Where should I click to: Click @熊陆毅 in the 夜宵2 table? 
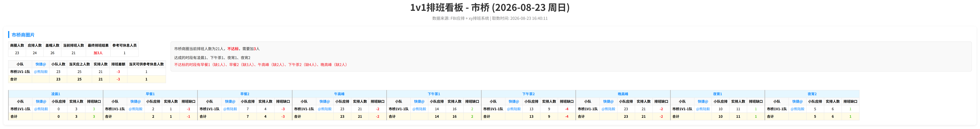click(797, 109)
